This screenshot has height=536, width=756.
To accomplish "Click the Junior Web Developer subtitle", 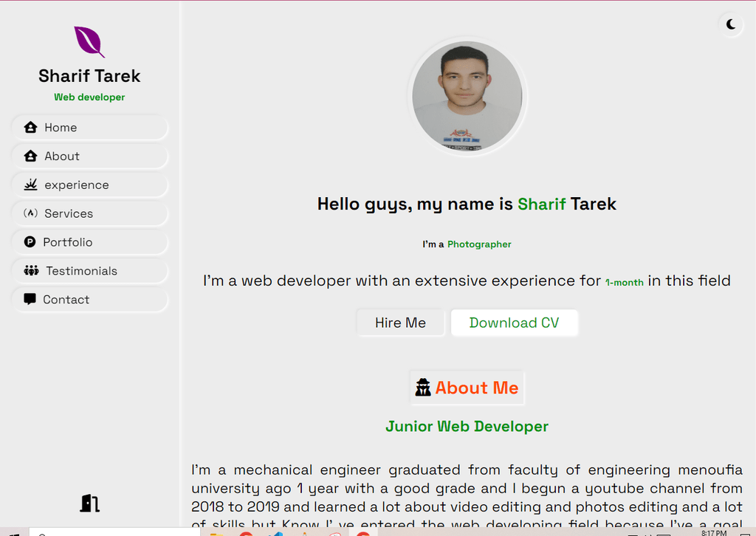I will point(467,427).
